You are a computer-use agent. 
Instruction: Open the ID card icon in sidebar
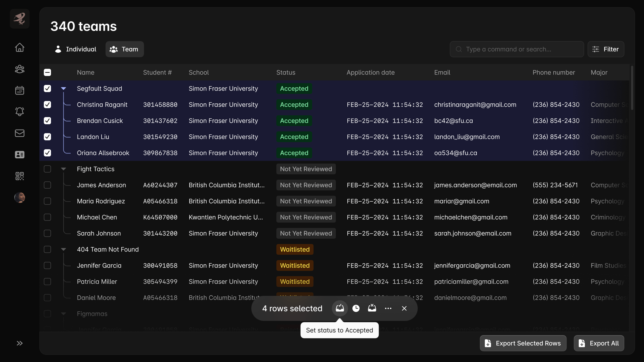pyautogui.click(x=20, y=155)
